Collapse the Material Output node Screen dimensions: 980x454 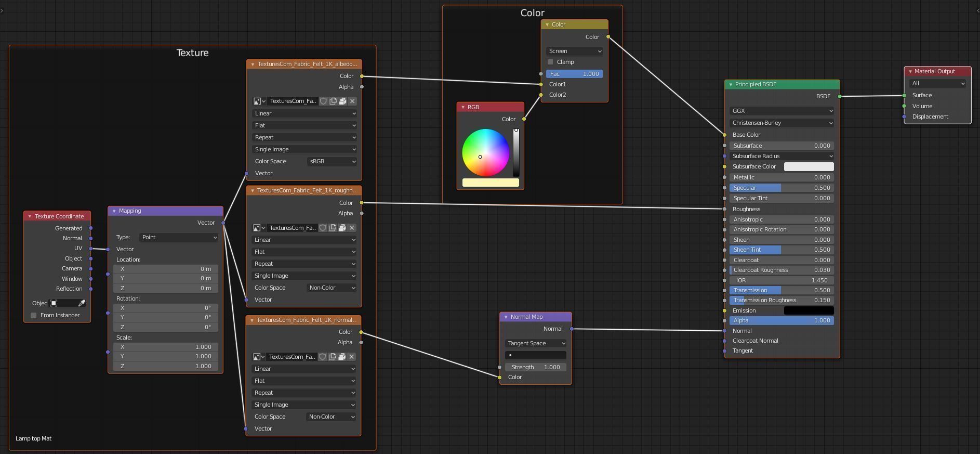(x=910, y=71)
